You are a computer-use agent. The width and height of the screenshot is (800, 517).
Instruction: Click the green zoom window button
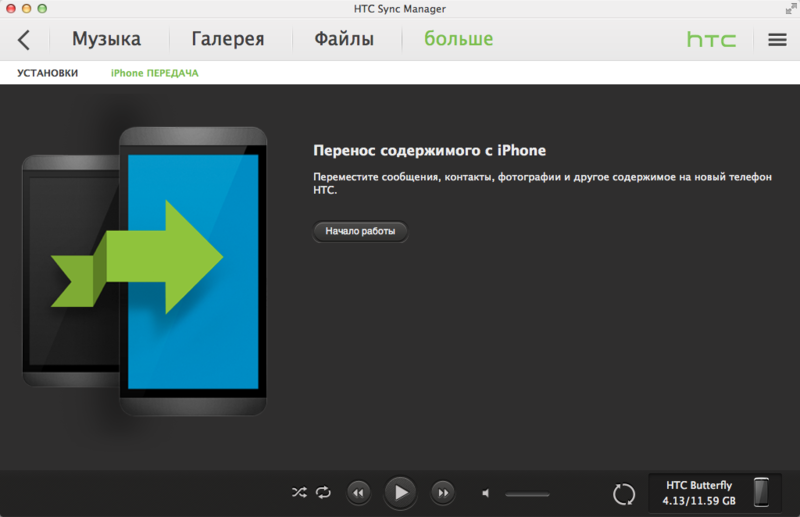coord(42,9)
